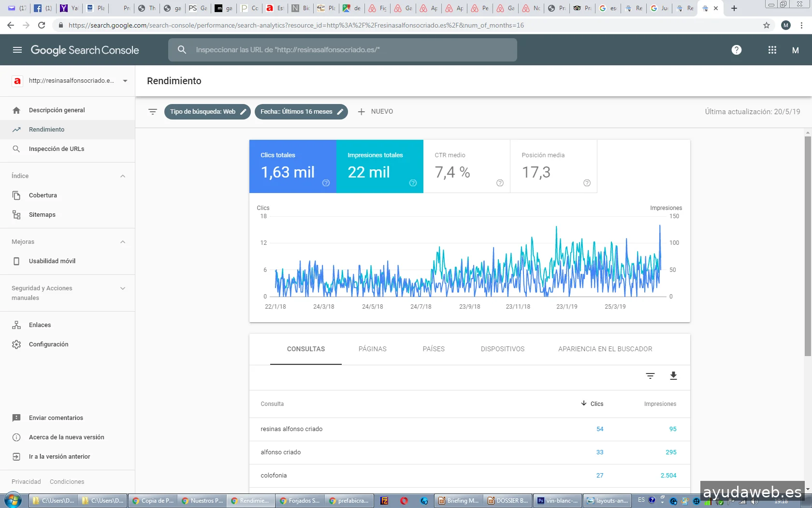Click the table filter rows icon
Screen dimensions: 812x508
650,376
